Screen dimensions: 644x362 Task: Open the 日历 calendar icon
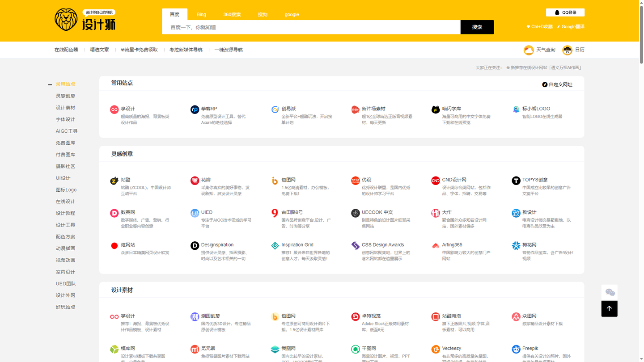[567, 50]
